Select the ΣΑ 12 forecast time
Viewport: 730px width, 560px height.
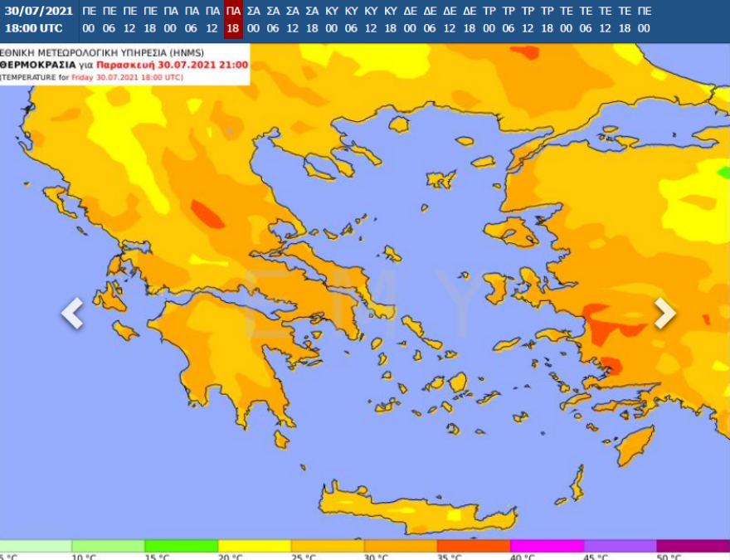tap(293, 20)
